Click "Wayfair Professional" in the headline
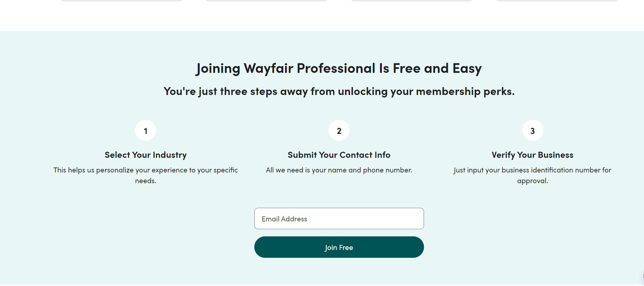The image size is (644, 286). coord(309,68)
